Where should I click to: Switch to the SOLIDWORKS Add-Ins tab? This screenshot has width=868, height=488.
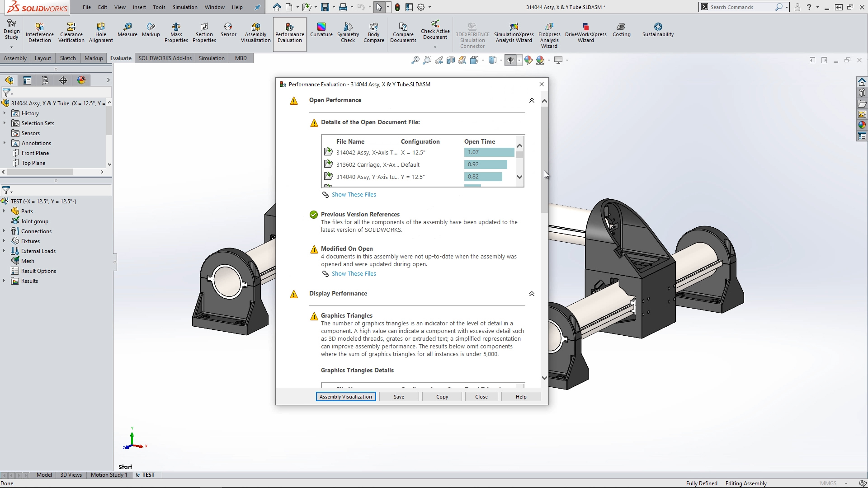pyautogui.click(x=165, y=58)
